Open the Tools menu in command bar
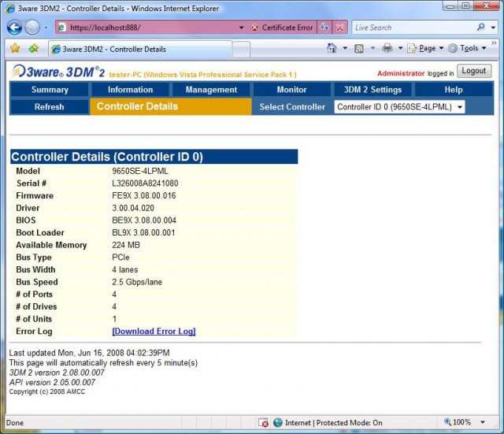The height and width of the screenshot is (434, 504). click(467, 48)
